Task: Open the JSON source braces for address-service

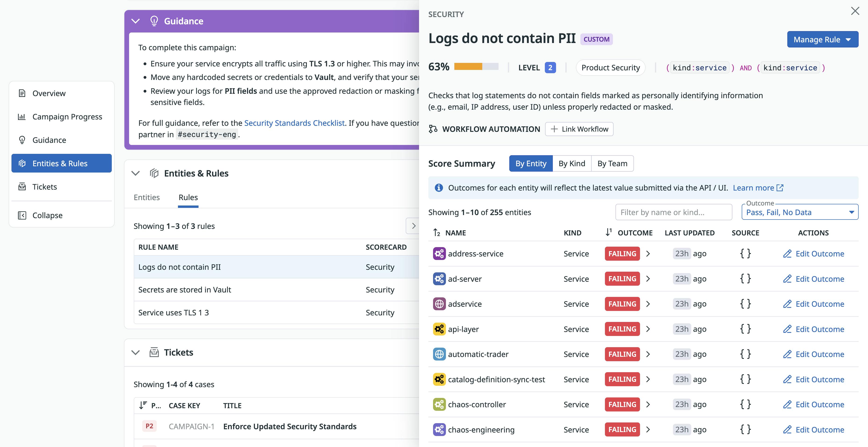Action: click(745, 253)
